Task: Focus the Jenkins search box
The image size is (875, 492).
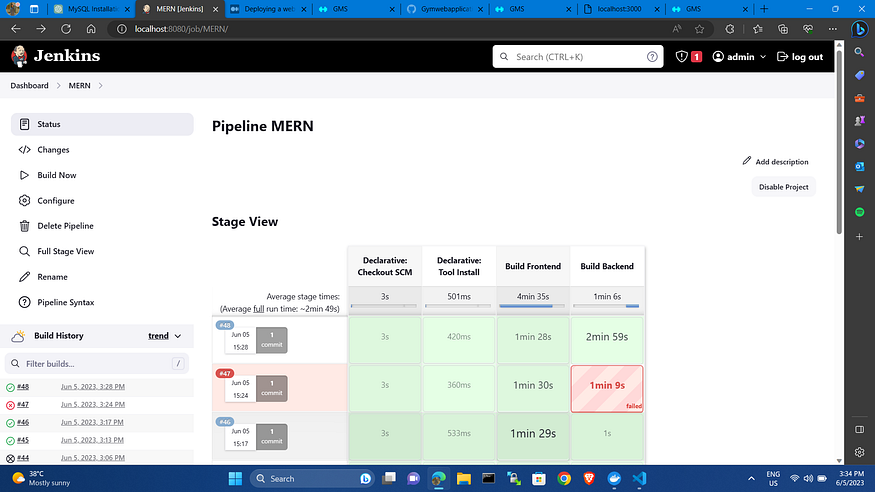Action: [x=578, y=57]
